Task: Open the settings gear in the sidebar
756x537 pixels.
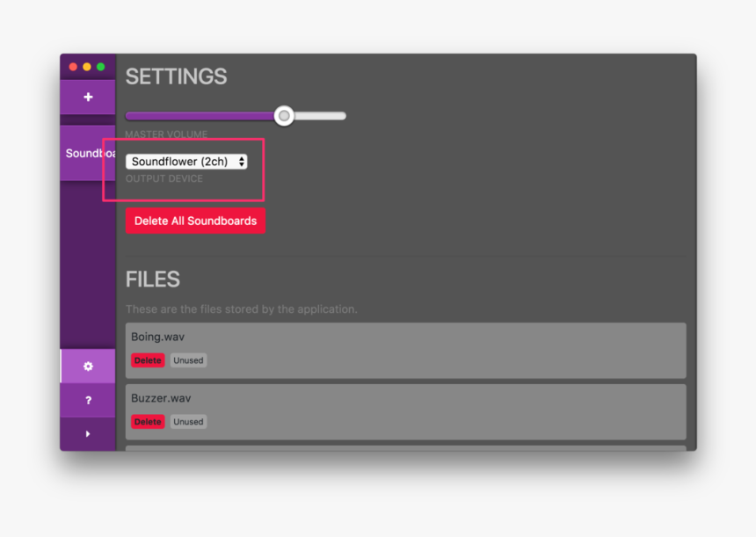Action: click(88, 366)
